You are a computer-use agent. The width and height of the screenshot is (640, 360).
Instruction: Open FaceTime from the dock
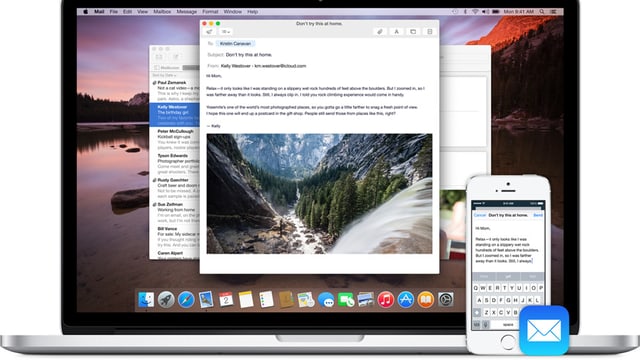click(x=346, y=300)
